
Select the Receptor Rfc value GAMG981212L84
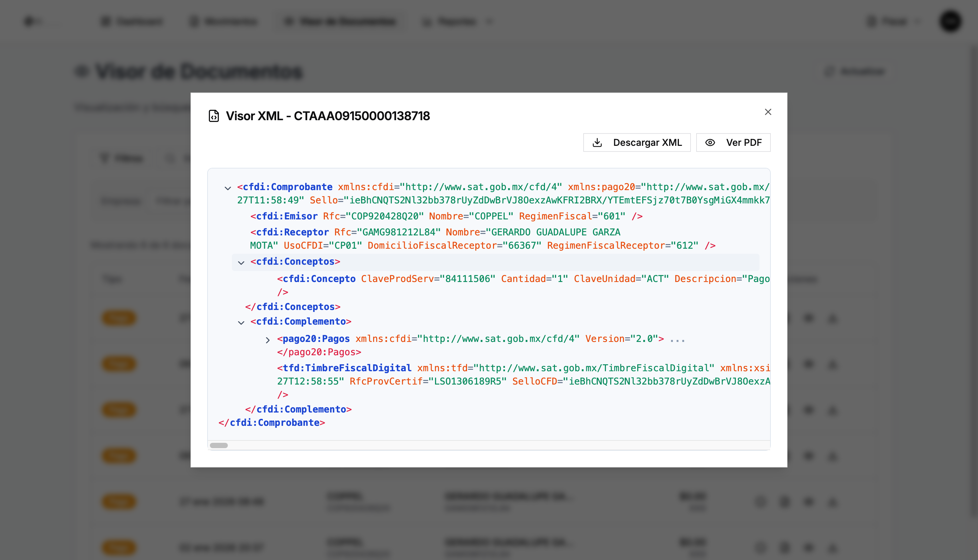coord(399,232)
